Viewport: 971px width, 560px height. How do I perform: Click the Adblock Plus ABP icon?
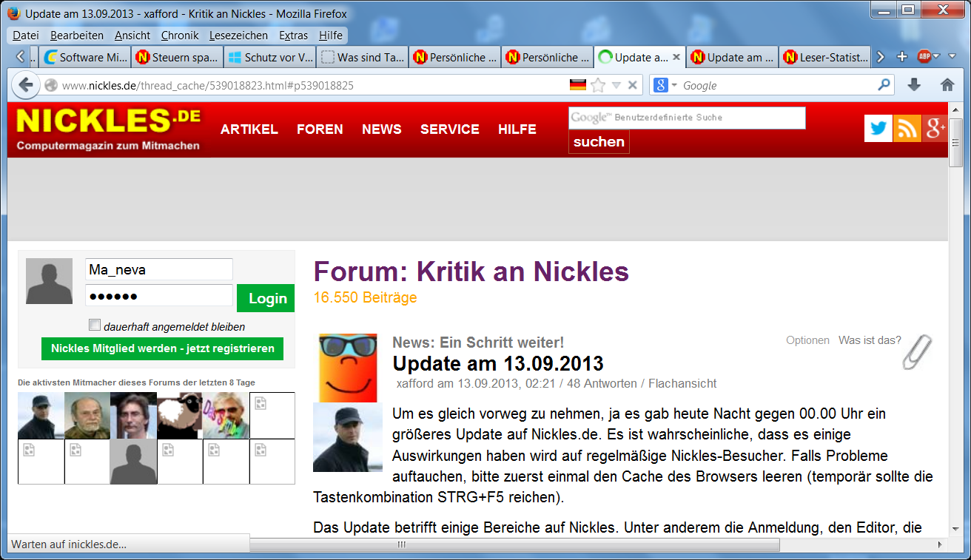click(x=924, y=57)
